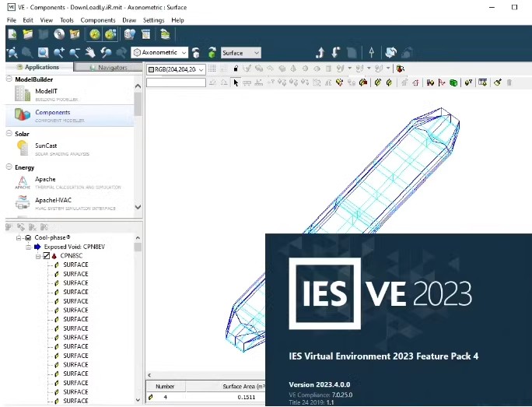Select the Zoom window magnifier icon
This screenshot has height=407, width=532.
point(43,53)
